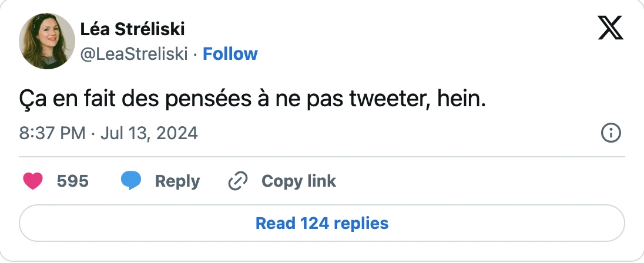Image resolution: width=644 pixels, height=263 pixels.
Task: Click the X logo in the corner
Action: coord(611,28)
